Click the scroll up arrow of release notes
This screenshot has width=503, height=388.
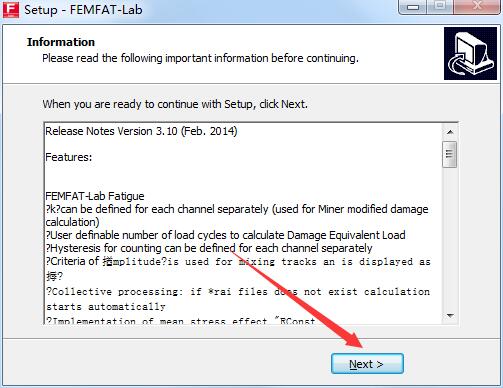coord(450,132)
